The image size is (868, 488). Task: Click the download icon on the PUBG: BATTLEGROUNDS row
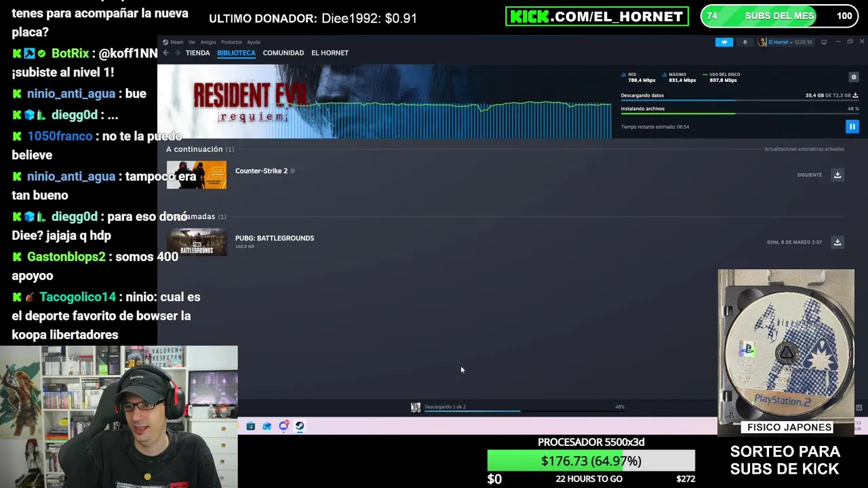(x=837, y=242)
